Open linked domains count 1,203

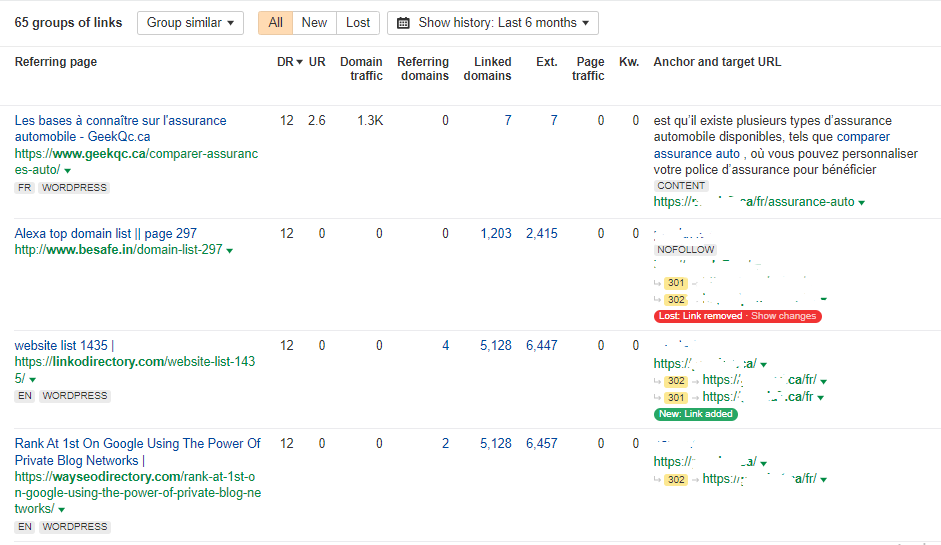[495, 234]
